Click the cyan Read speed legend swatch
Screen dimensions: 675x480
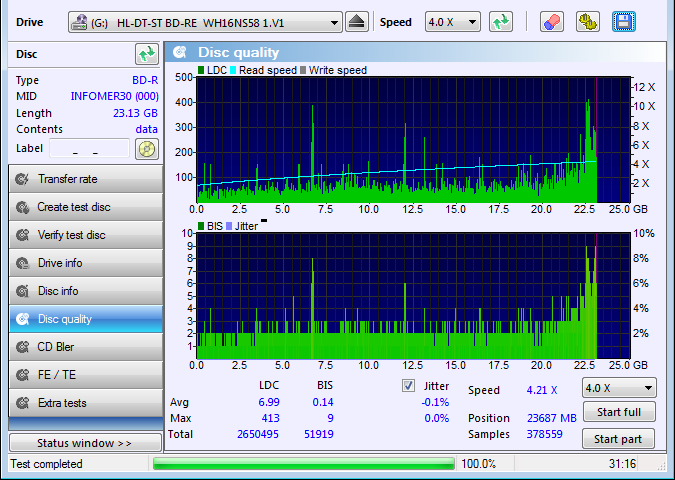click(x=233, y=70)
